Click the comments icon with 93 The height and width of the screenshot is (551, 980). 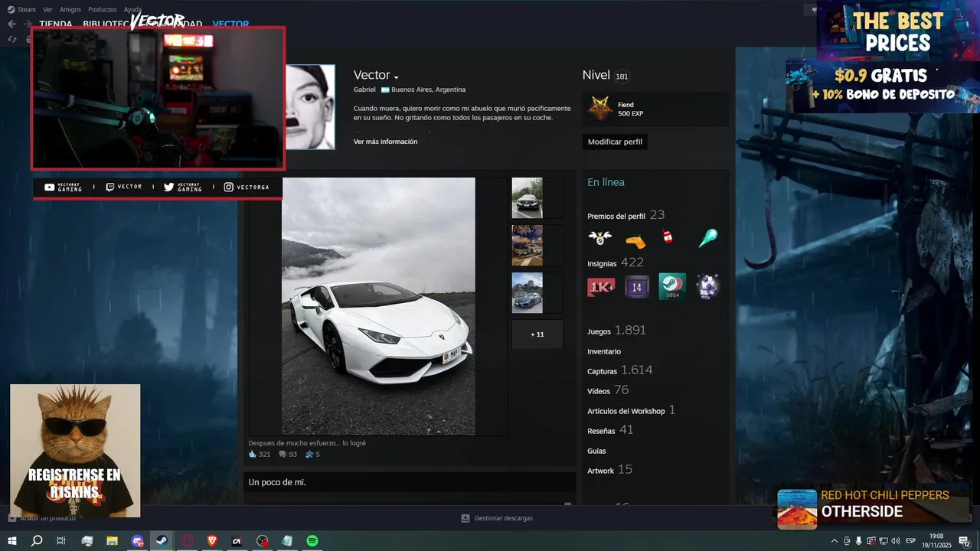point(283,454)
